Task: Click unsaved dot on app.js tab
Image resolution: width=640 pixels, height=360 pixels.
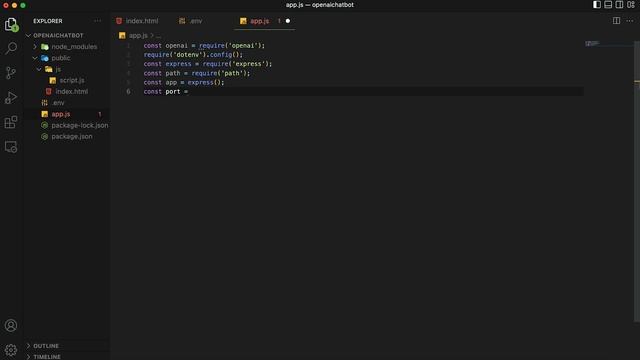Action: click(288, 21)
